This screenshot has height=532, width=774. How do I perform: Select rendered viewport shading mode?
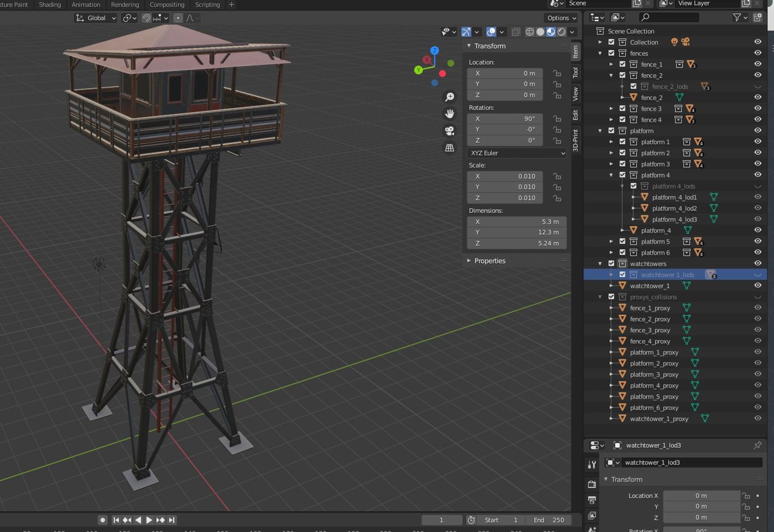tap(561, 32)
